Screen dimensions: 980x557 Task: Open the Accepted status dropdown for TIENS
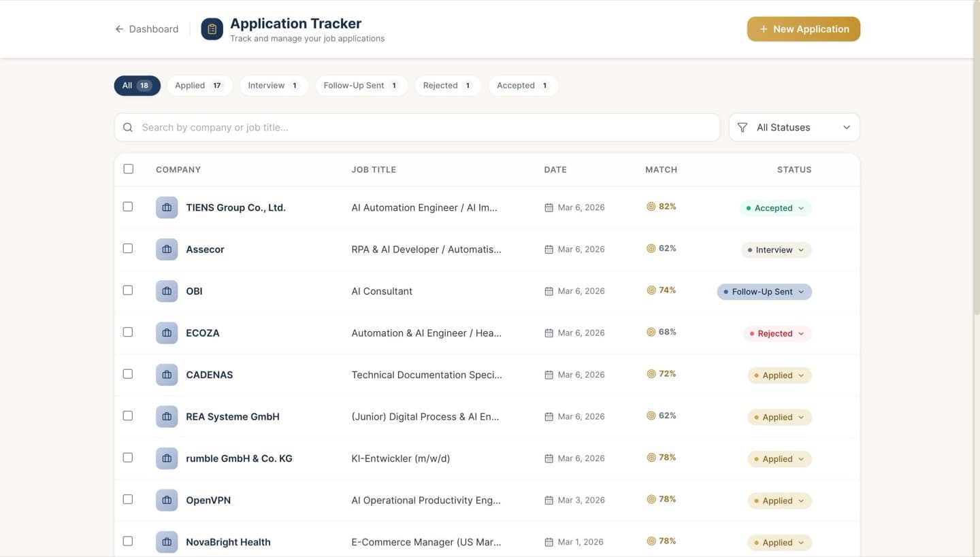[x=775, y=208]
